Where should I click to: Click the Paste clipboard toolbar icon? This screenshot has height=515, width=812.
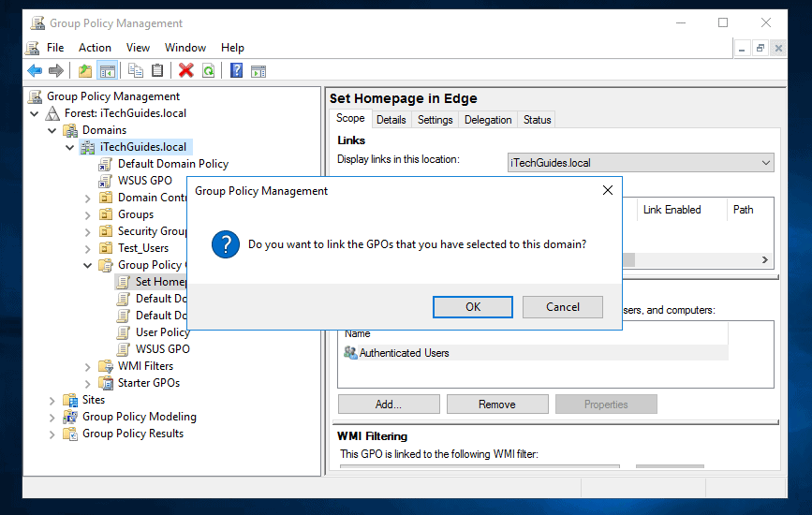pos(157,70)
